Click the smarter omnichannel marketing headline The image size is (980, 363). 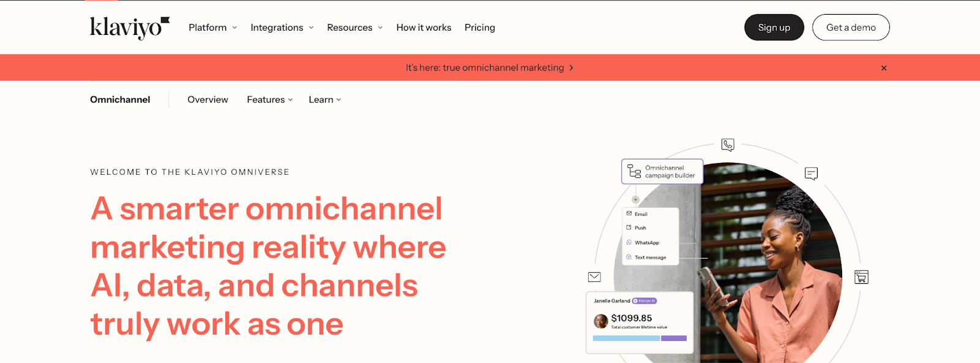tap(268, 266)
